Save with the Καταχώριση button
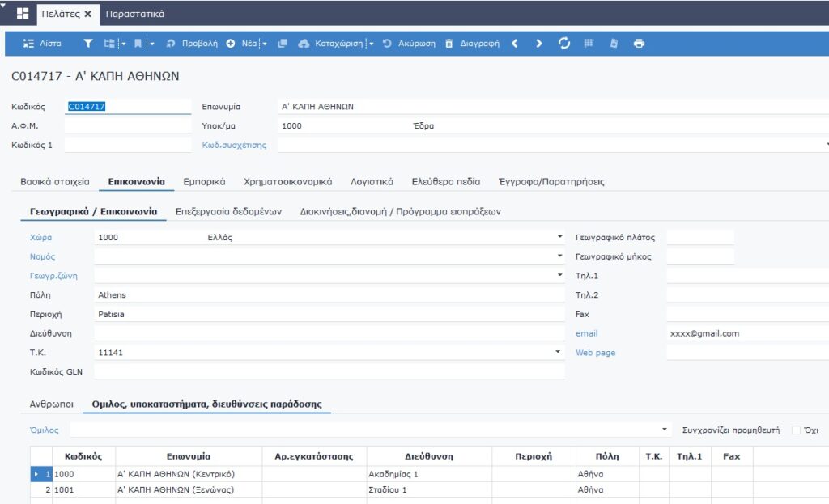The image size is (829, 504). coord(331,44)
